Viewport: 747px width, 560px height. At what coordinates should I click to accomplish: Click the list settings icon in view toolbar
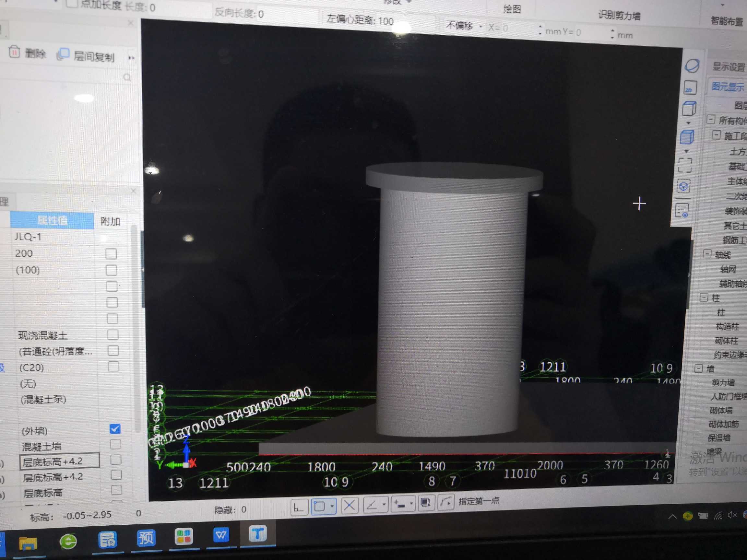[682, 210]
